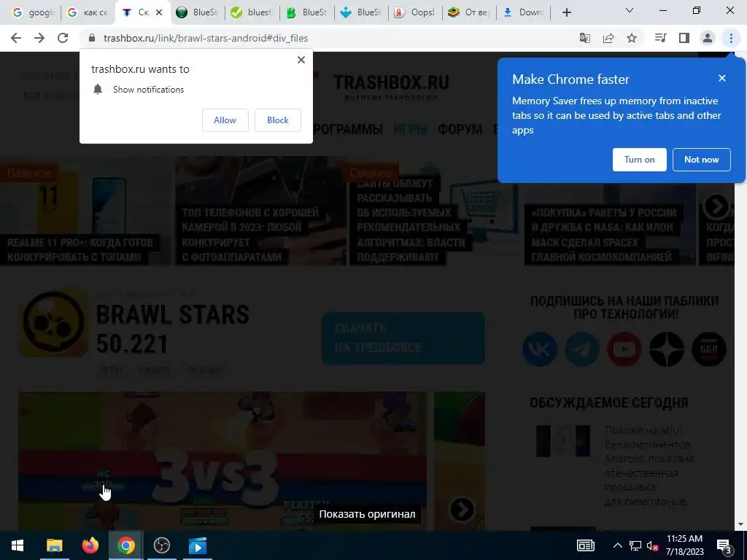
Task: Open Chrome three-dot menu
Action: (731, 38)
